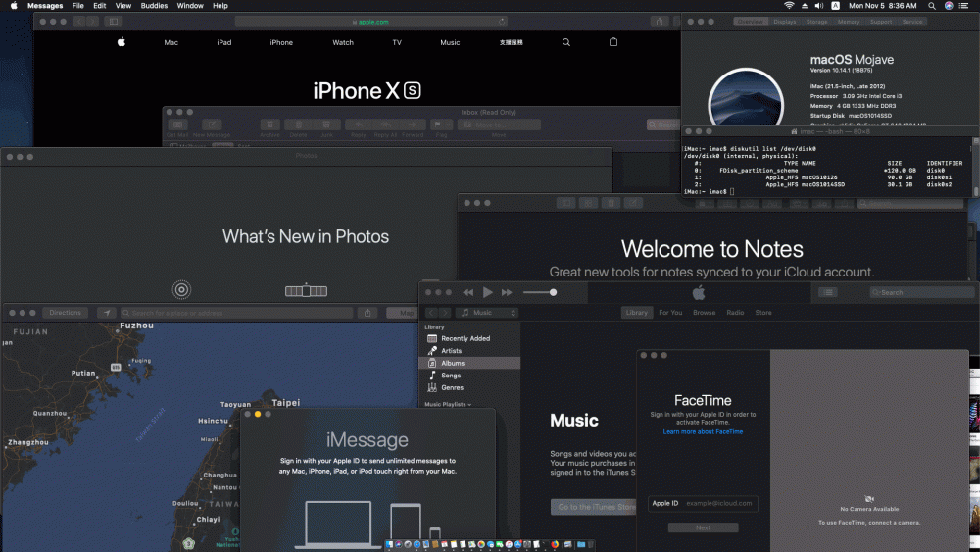Screen dimensions: 980x552
Task: Open the Messages menu
Action: [x=45, y=6]
